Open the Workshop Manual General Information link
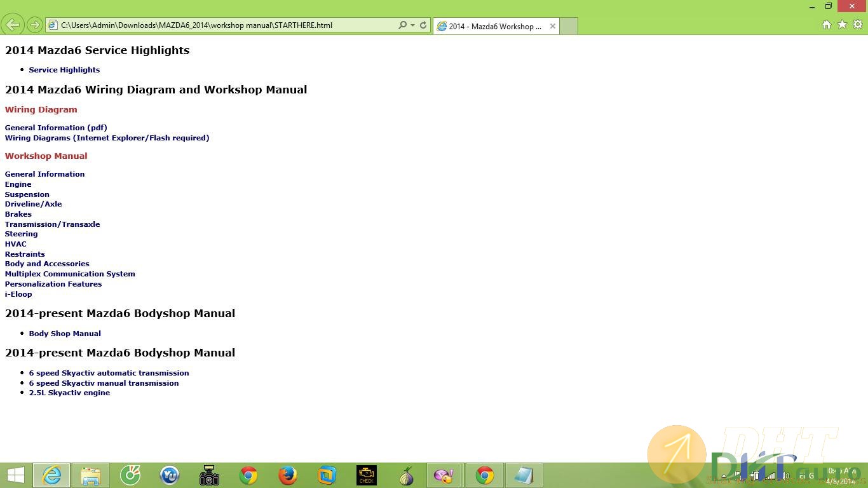Image resolution: width=868 pixels, height=488 pixels. pyautogui.click(x=44, y=174)
